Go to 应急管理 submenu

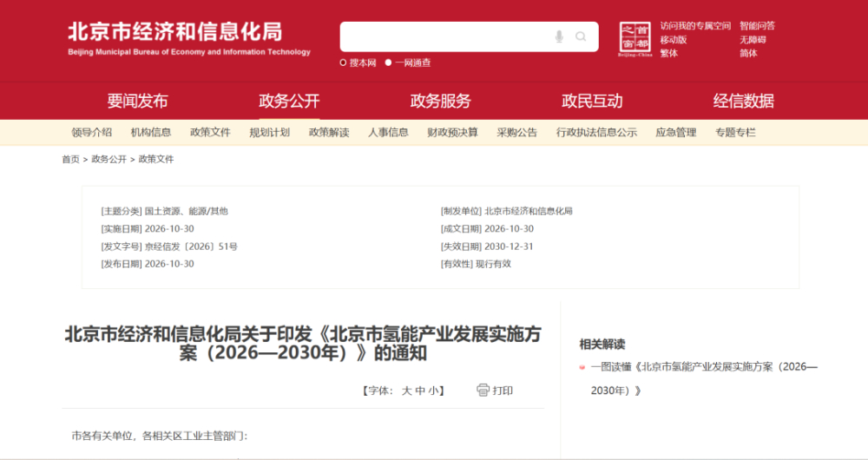[676, 132]
